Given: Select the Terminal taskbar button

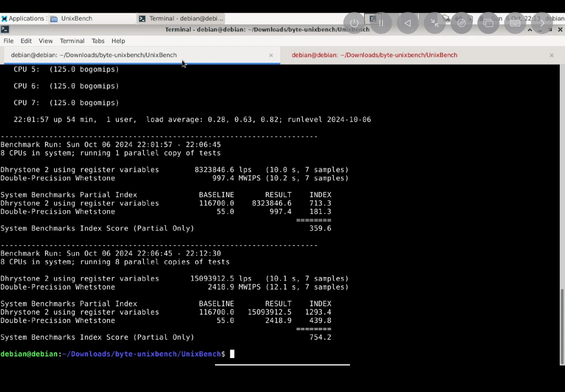Looking at the screenshot, I should [x=181, y=18].
